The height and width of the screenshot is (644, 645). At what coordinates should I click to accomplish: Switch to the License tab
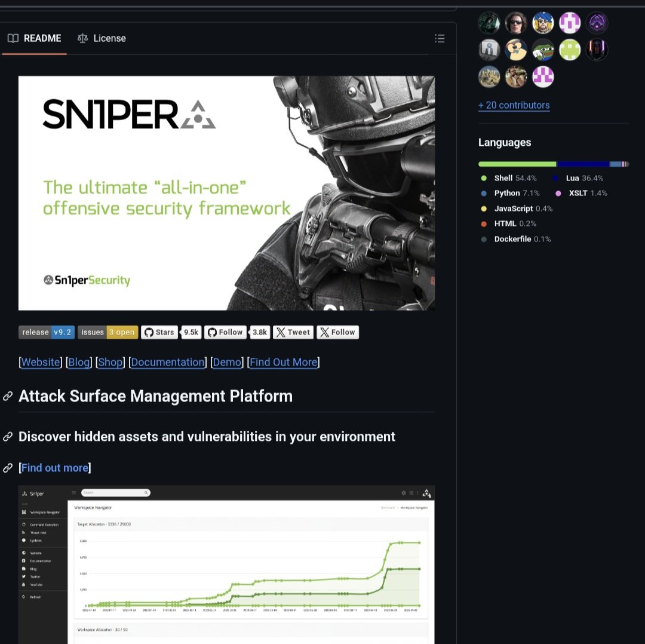click(x=102, y=38)
